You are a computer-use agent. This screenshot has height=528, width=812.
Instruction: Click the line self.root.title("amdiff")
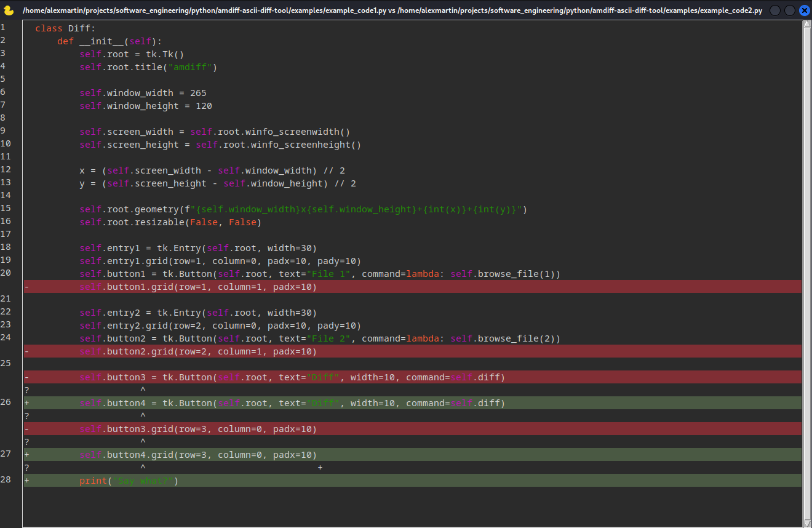(148, 67)
